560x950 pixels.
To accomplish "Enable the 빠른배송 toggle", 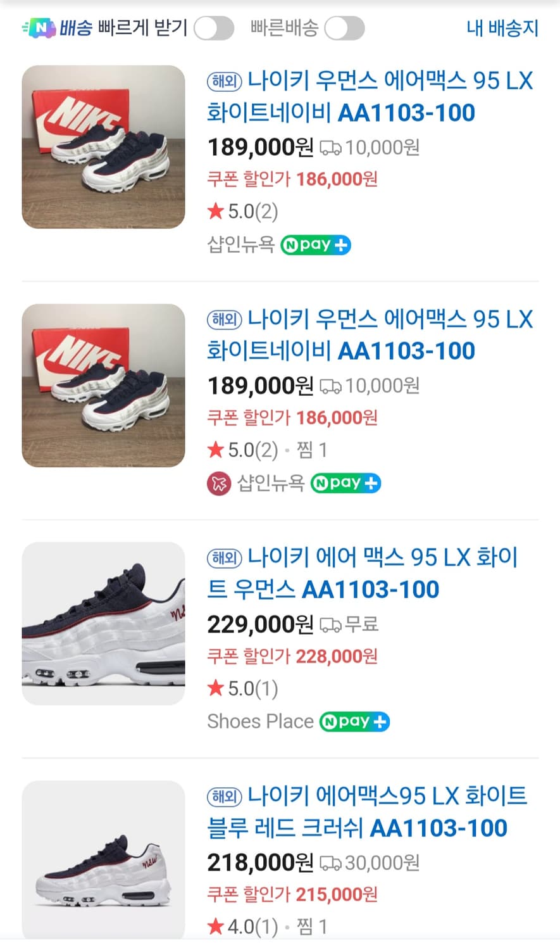I will [x=344, y=28].
